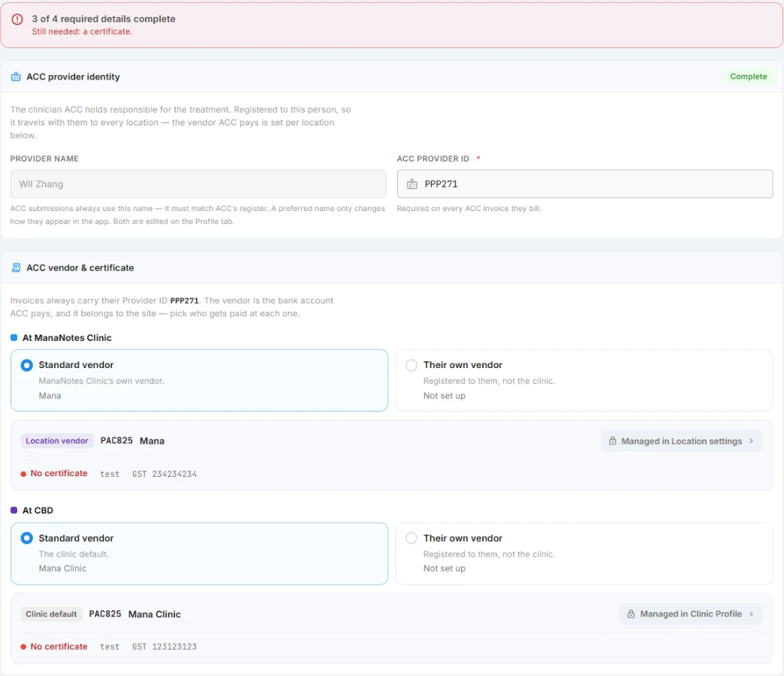This screenshot has width=784, height=676.
Task: Click the red No certificate status under Mana
Action: click(x=54, y=473)
